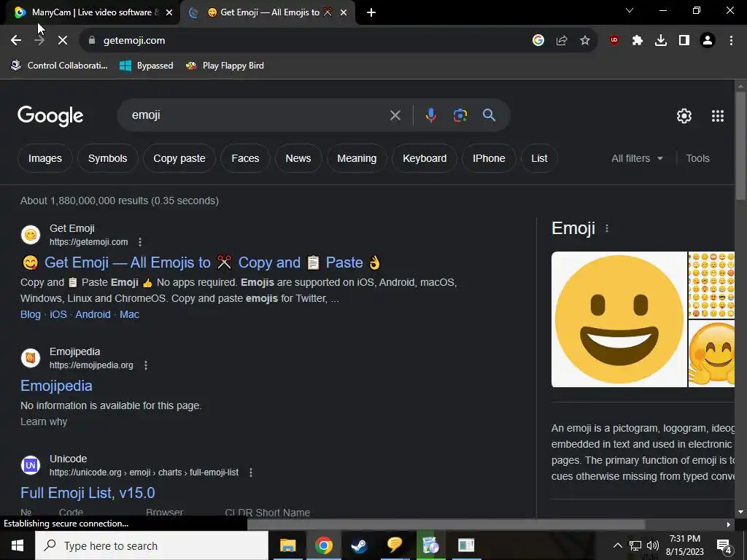Viewport: 747px width, 560px height.
Task: Open Control Collaborati... bookmark
Action: (x=60, y=66)
